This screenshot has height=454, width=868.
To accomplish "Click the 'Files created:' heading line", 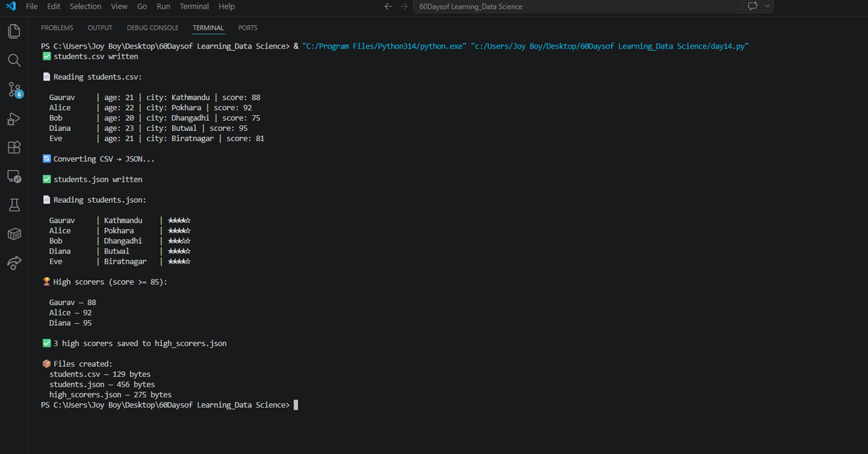I will click(x=77, y=364).
